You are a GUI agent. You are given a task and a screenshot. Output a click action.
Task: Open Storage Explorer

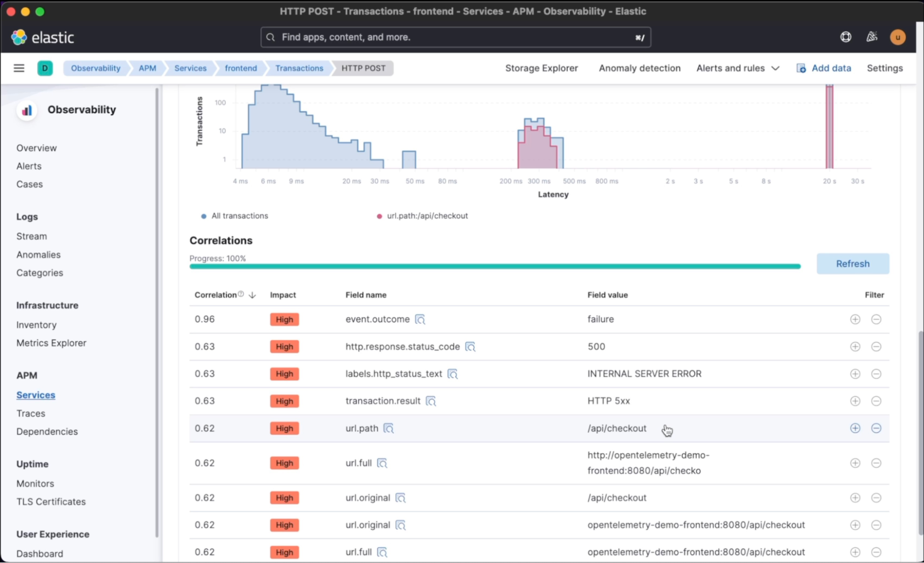click(x=541, y=68)
